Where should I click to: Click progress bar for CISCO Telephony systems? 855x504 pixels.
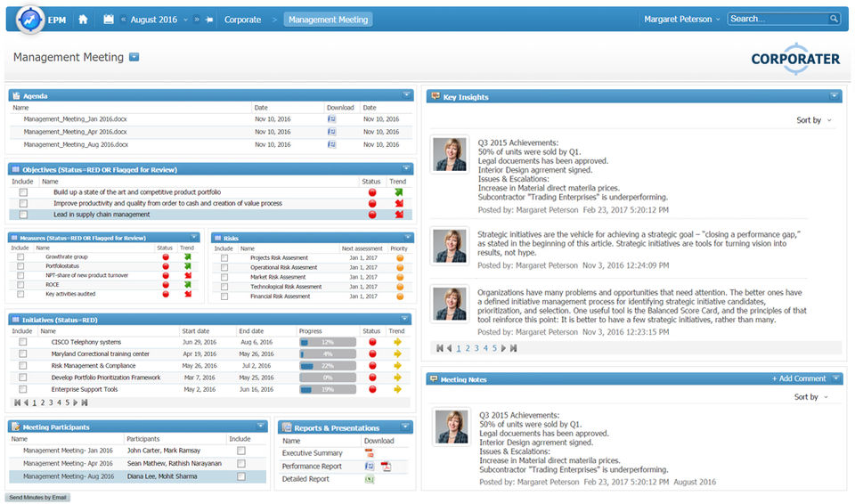(x=328, y=342)
